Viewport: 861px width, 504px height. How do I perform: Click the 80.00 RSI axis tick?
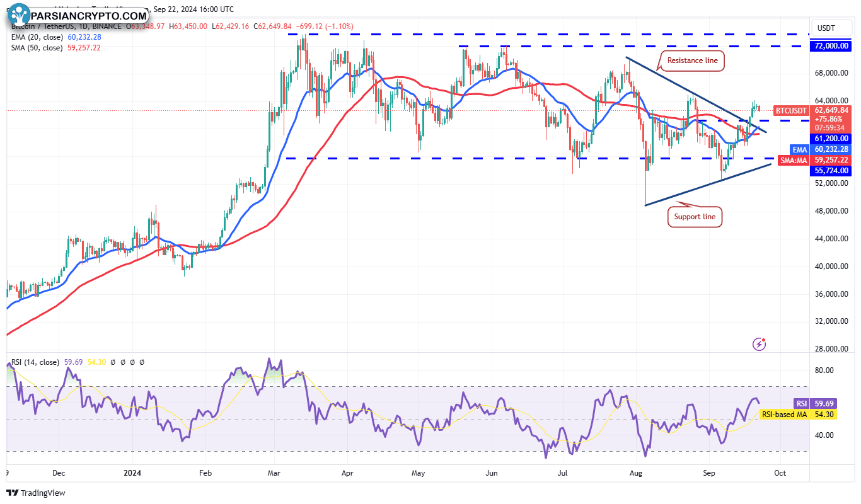tap(824, 370)
